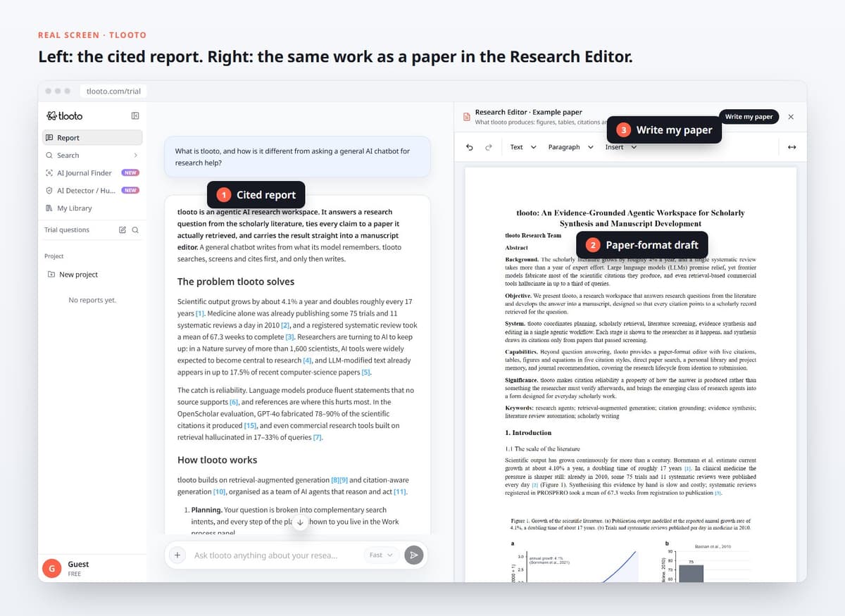The height and width of the screenshot is (616, 845).
Task: Open citation [15] in the report
Action: [x=250, y=426]
